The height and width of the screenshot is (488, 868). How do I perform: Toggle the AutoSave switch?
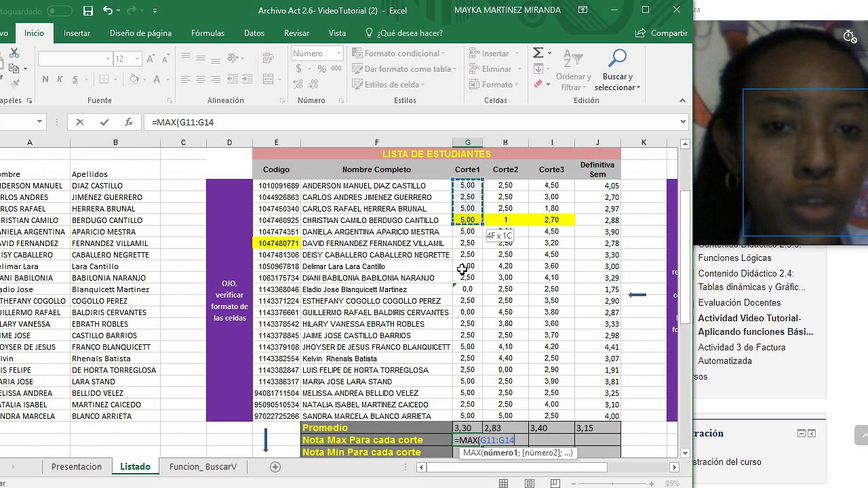click(59, 11)
